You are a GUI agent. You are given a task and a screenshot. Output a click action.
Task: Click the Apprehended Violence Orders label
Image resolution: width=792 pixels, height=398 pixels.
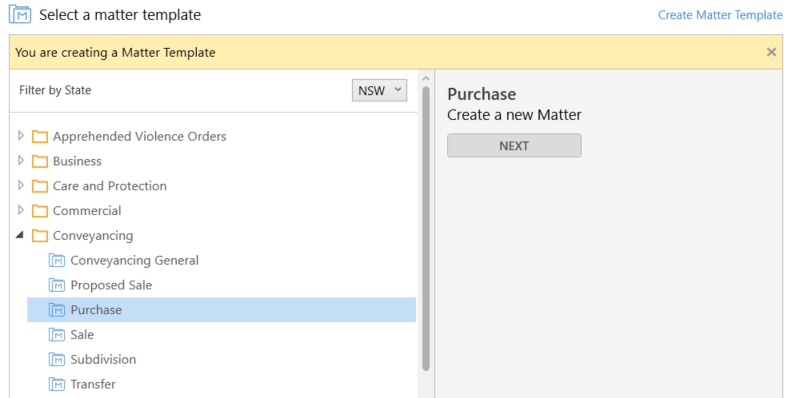(139, 136)
